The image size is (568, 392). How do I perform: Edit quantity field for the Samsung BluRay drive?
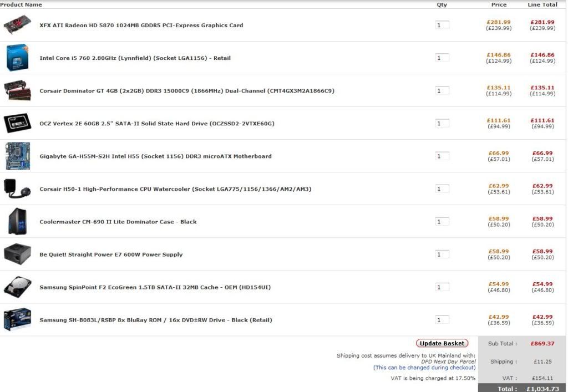442,319
